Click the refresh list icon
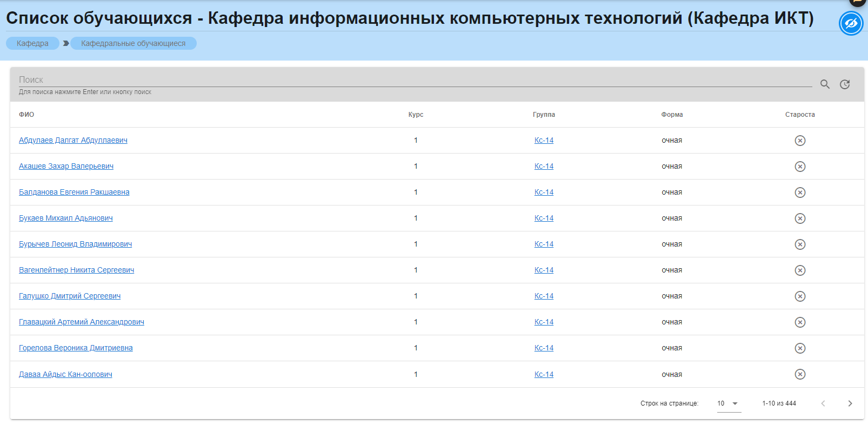868x431 pixels. coord(845,84)
